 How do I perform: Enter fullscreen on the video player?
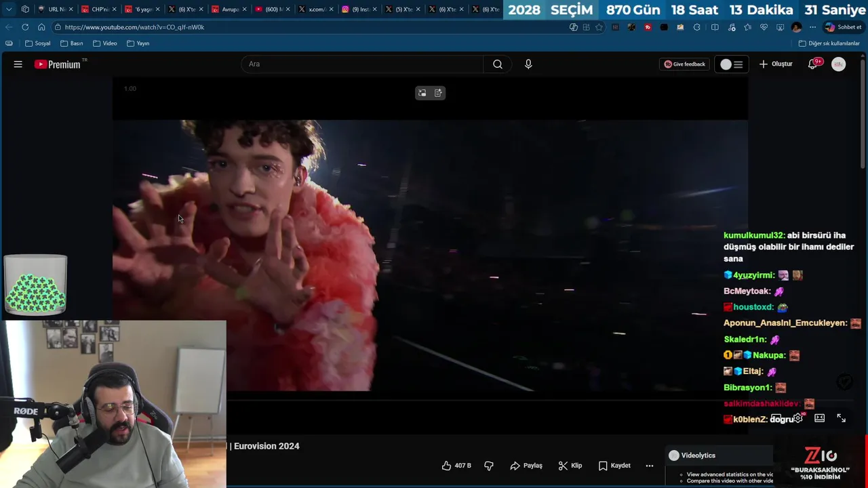tap(841, 418)
